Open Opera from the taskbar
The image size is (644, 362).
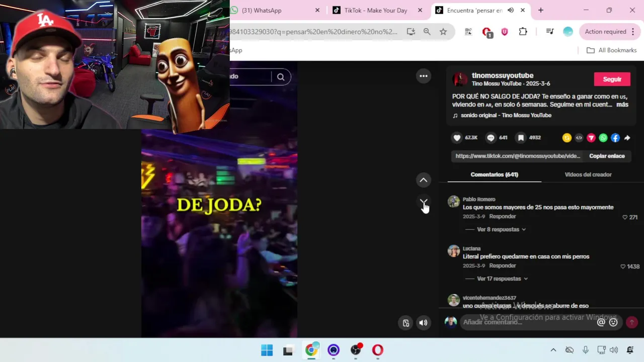point(377,350)
